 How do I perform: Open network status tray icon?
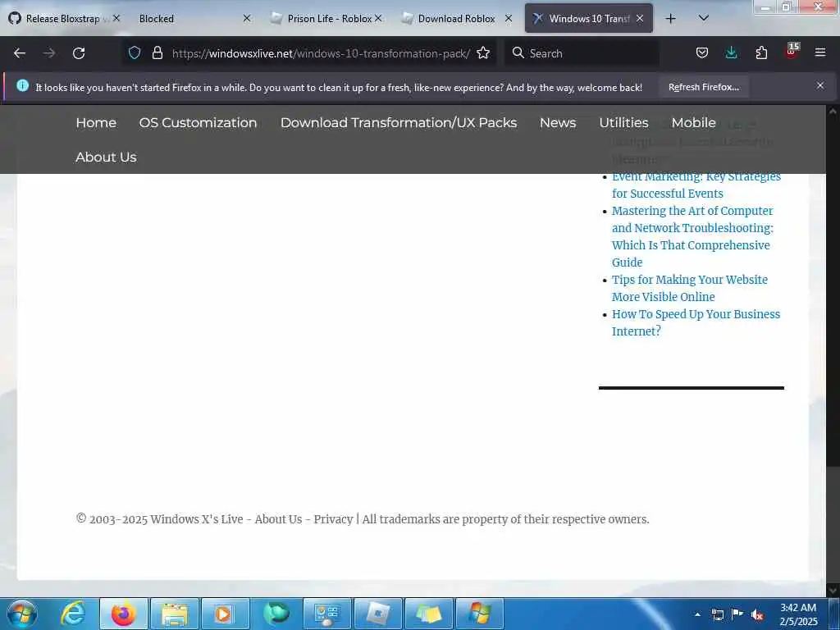point(718,614)
